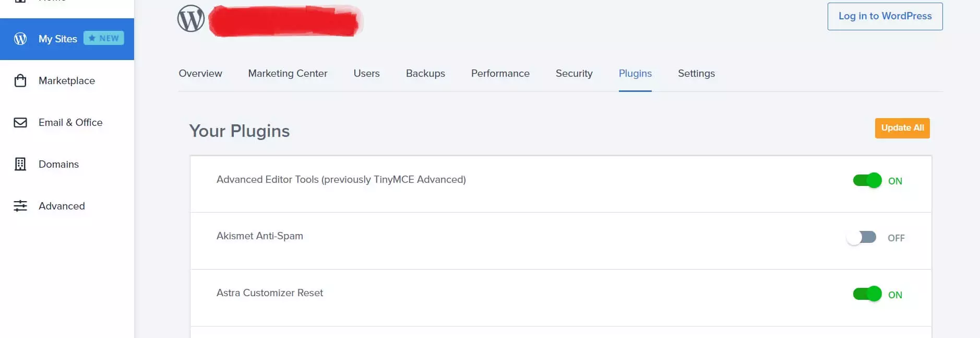Open the Overview tab

pyautogui.click(x=200, y=74)
